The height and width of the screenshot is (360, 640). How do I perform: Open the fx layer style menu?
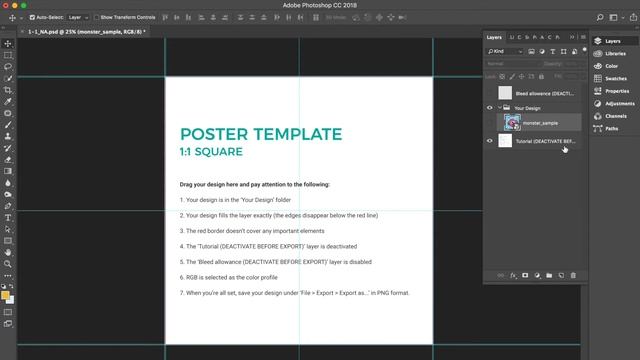pyautogui.click(x=513, y=276)
